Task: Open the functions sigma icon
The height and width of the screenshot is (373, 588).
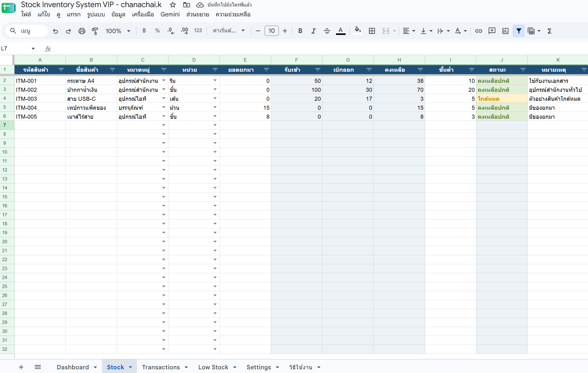Action: [x=549, y=31]
